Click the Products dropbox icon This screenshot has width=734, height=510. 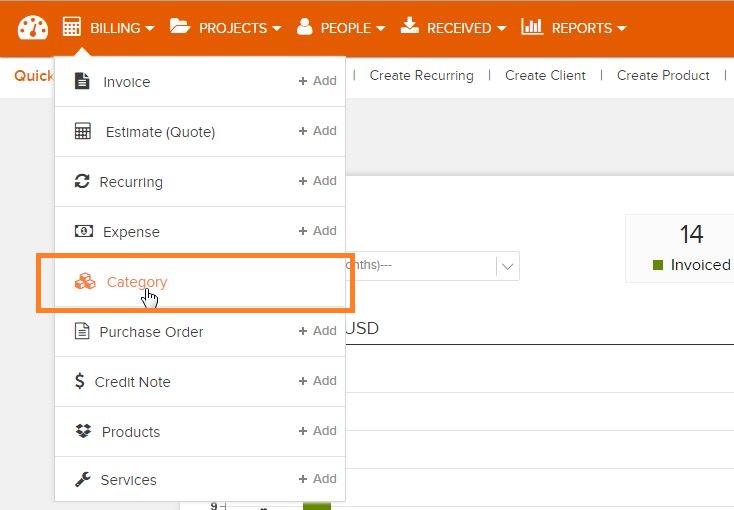click(83, 432)
